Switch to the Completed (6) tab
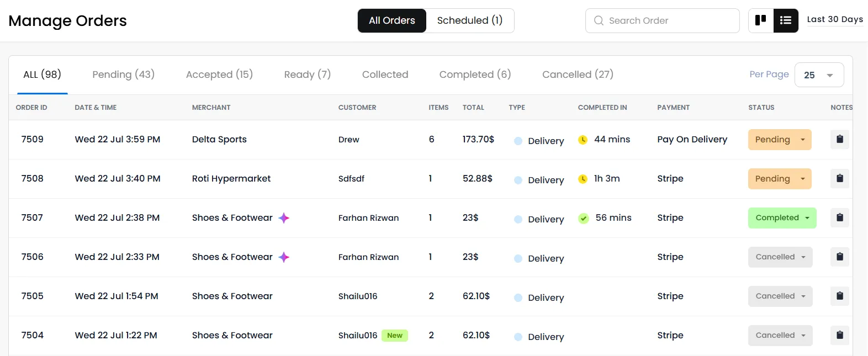The width and height of the screenshot is (868, 356). 475,75
